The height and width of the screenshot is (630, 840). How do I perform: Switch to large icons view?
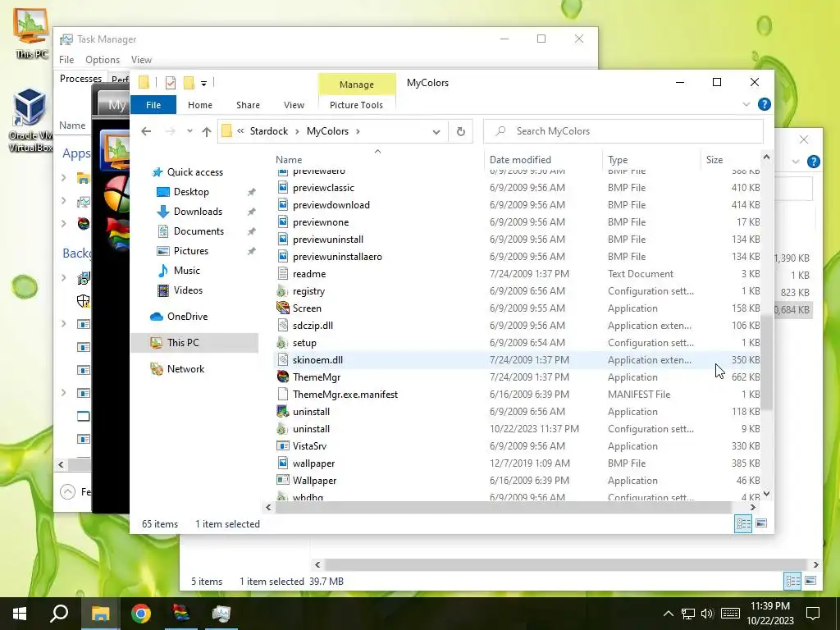[x=761, y=523]
